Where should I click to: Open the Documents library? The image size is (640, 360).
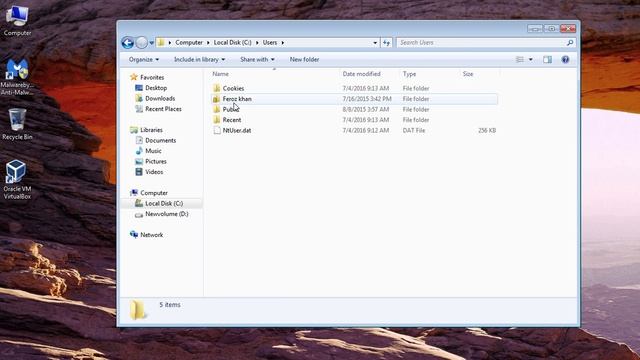coord(160,140)
